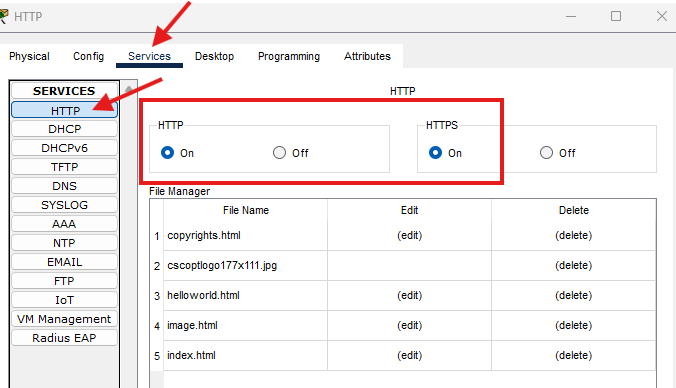Screen dimensions: 676x388
Task: Edit the helloworld.html file
Action: tap(410, 295)
